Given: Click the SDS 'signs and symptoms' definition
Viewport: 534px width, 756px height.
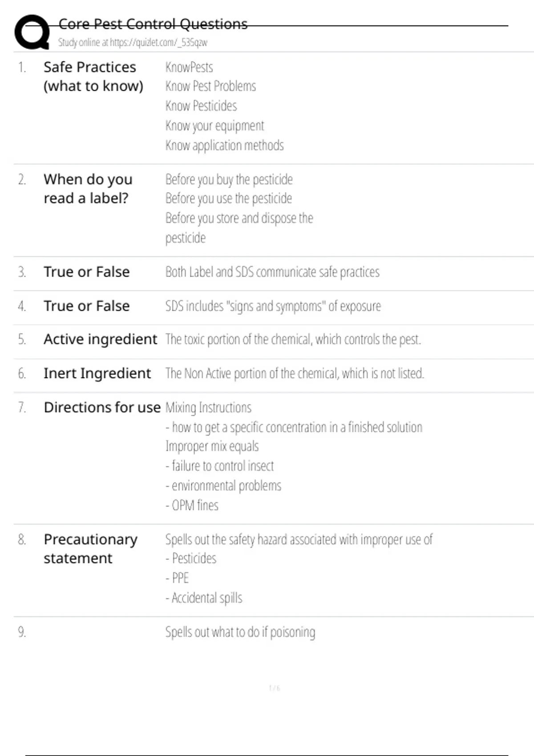Looking at the screenshot, I should pyautogui.click(x=273, y=306).
